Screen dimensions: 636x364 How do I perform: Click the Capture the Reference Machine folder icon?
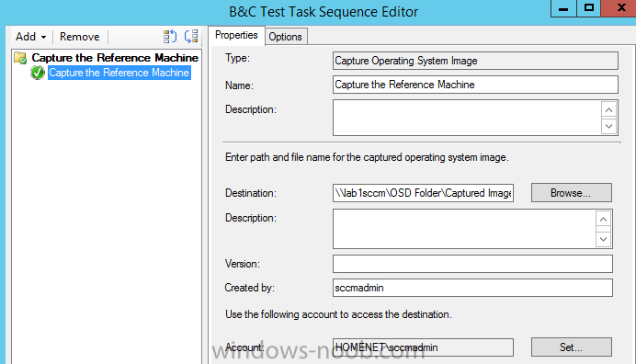20,58
